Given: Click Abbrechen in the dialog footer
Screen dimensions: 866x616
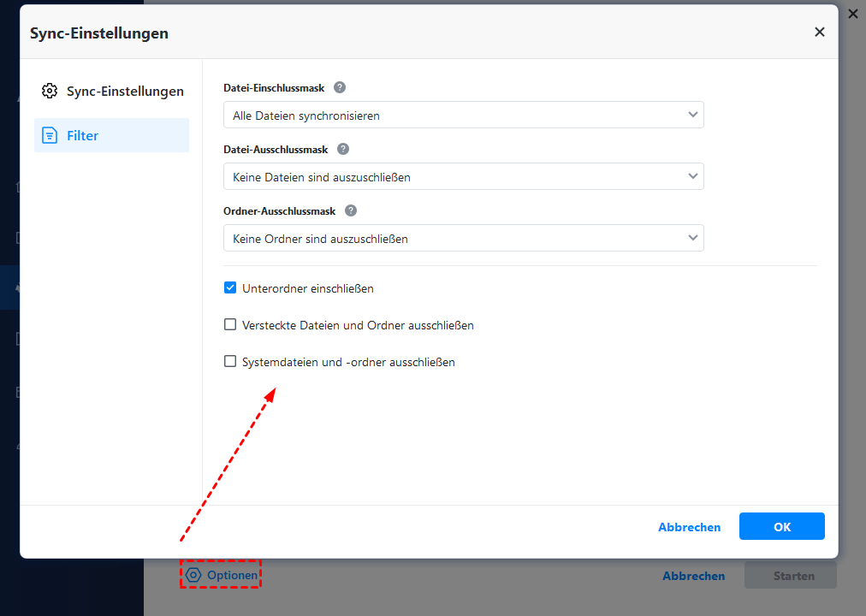Looking at the screenshot, I should (689, 527).
